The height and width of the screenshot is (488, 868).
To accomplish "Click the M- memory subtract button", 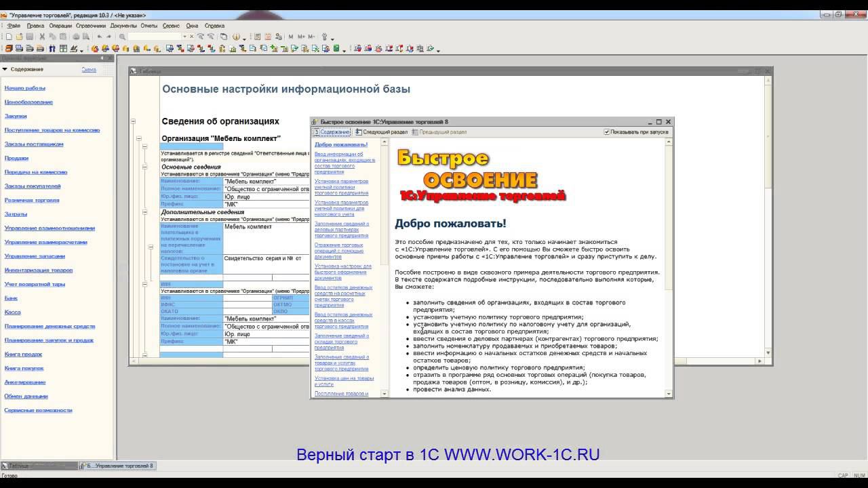I will tap(311, 37).
